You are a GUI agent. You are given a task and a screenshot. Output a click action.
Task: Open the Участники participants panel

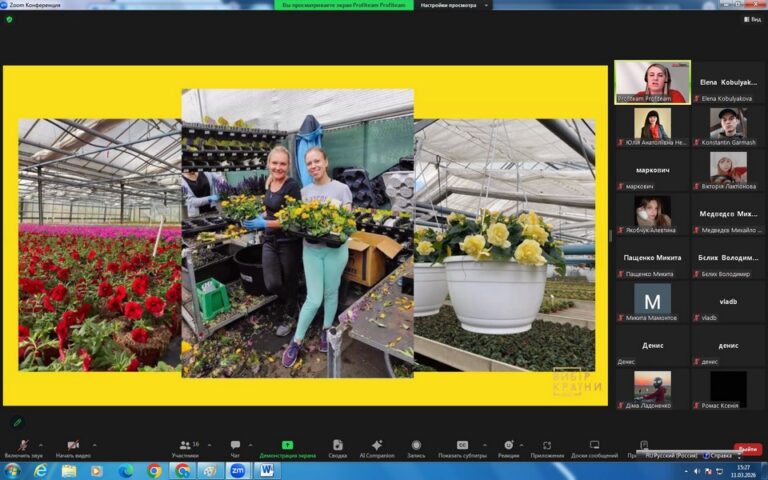(x=185, y=446)
